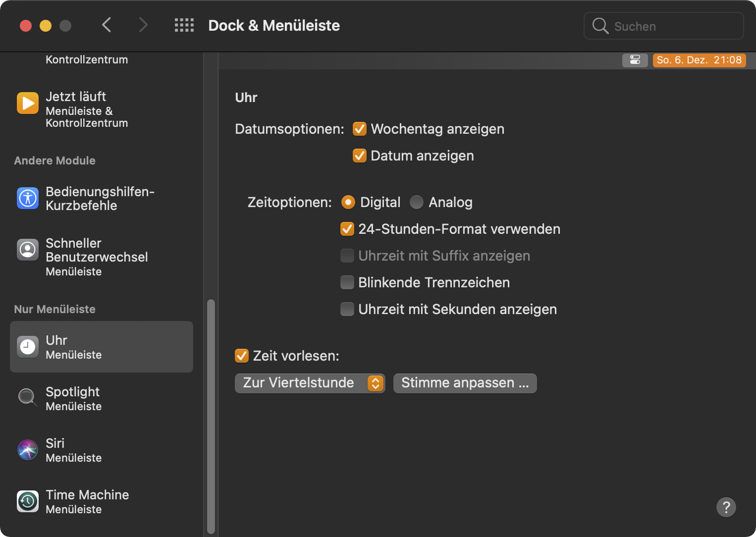Viewport: 756px width, 537px height.
Task: Select the Schneller Benutzerwechsel user icon
Action: pos(28,249)
